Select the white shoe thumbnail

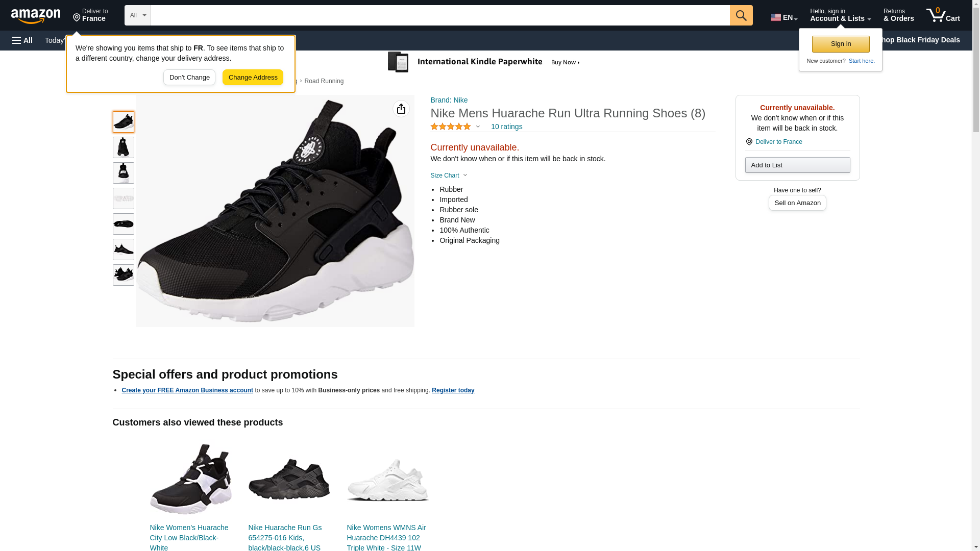124,198
